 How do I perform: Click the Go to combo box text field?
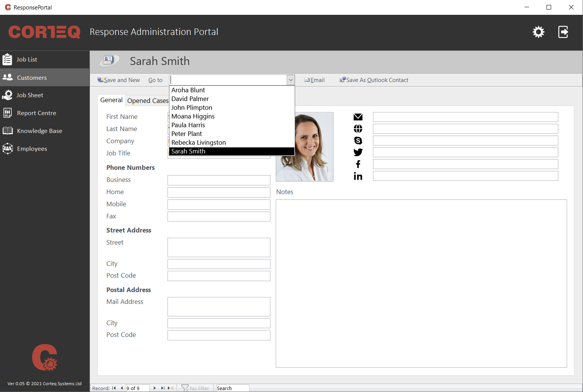click(x=228, y=80)
